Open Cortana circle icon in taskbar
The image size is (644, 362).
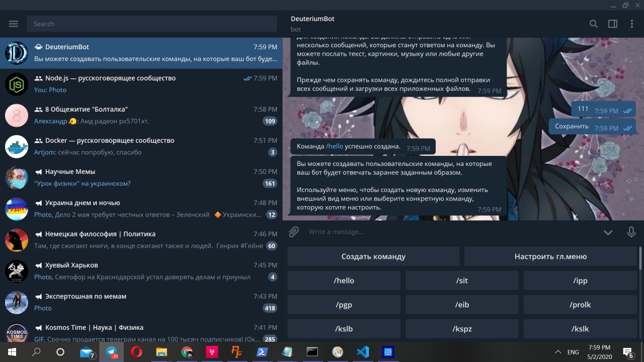coord(60,352)
